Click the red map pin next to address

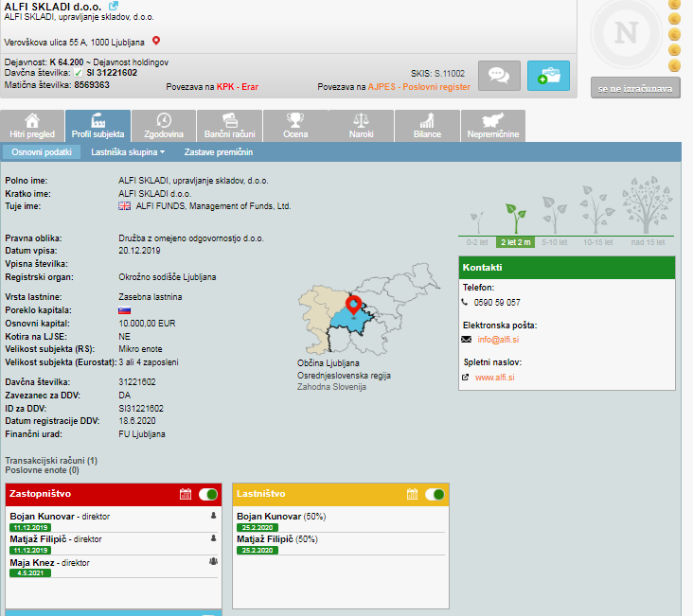click(156, 41)
